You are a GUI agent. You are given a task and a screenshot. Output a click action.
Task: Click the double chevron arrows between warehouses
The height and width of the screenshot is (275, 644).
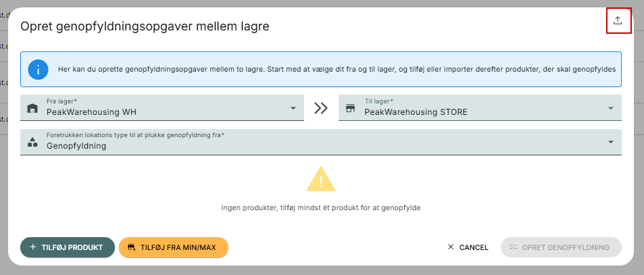point(321,108)
